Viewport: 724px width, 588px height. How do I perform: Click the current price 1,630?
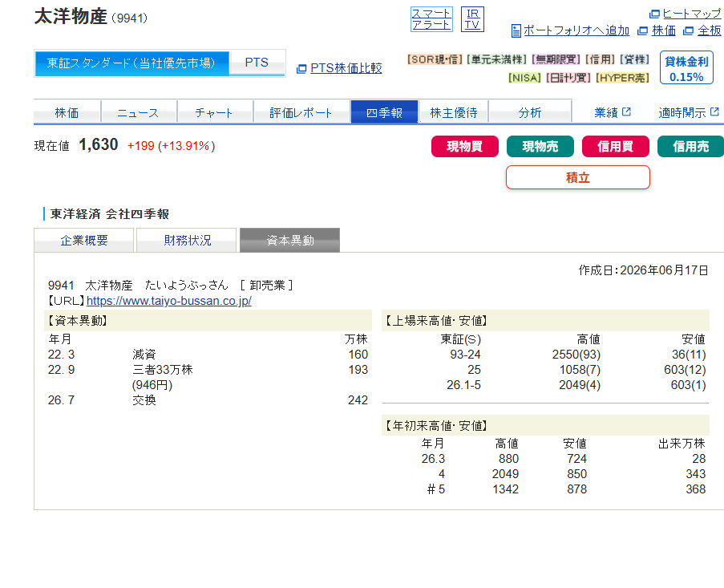click(x=99, y=144)
